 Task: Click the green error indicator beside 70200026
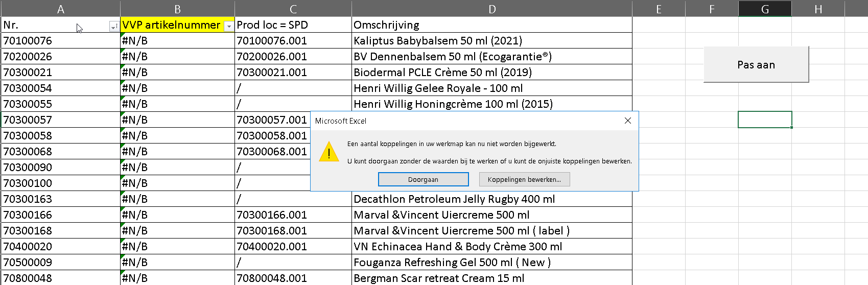coord(123,51)
